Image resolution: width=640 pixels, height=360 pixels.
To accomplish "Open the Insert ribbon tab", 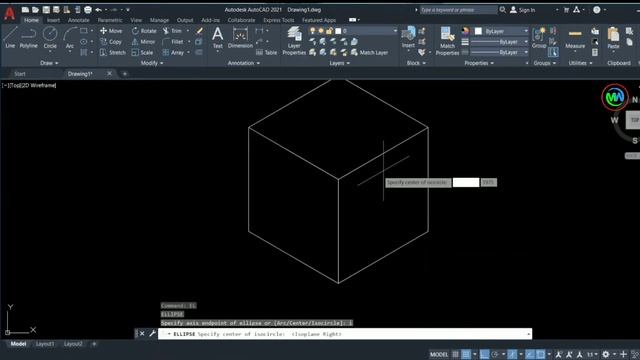I will [x=53, y=20].
